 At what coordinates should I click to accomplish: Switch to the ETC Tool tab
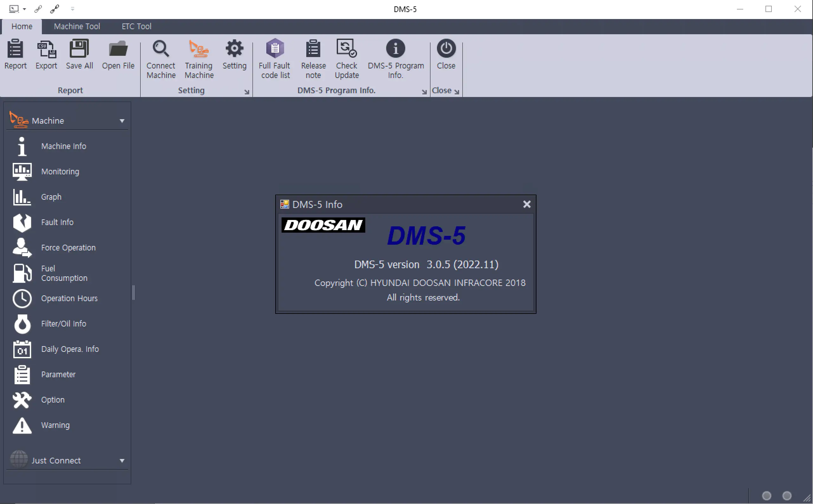[136, 26]
